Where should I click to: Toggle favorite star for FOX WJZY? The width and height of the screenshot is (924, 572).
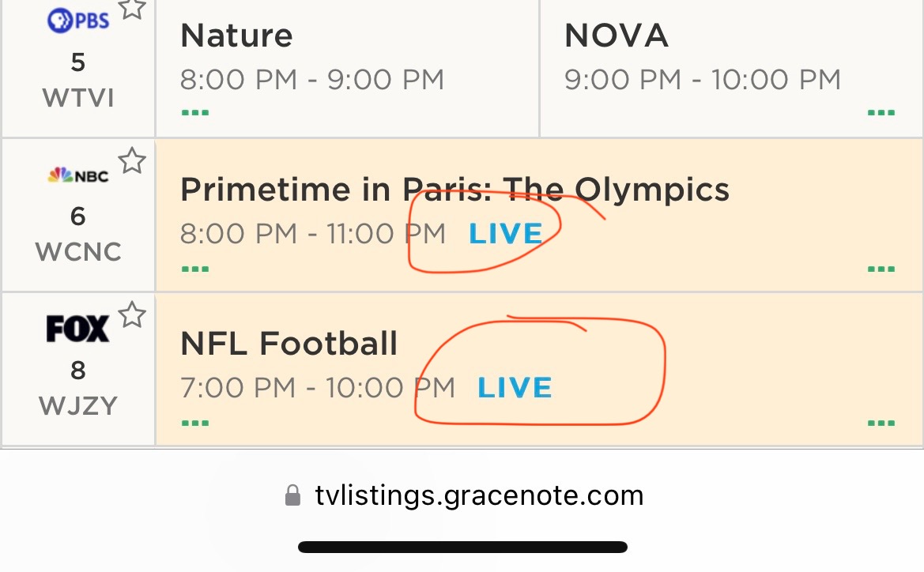click(x=132, y=315)
